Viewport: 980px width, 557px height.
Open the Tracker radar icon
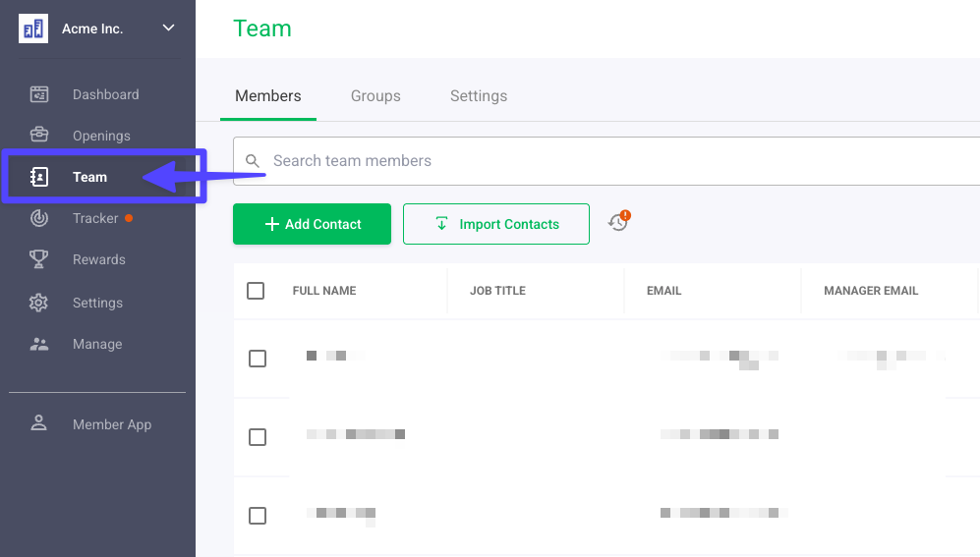[x=39, y=218]
